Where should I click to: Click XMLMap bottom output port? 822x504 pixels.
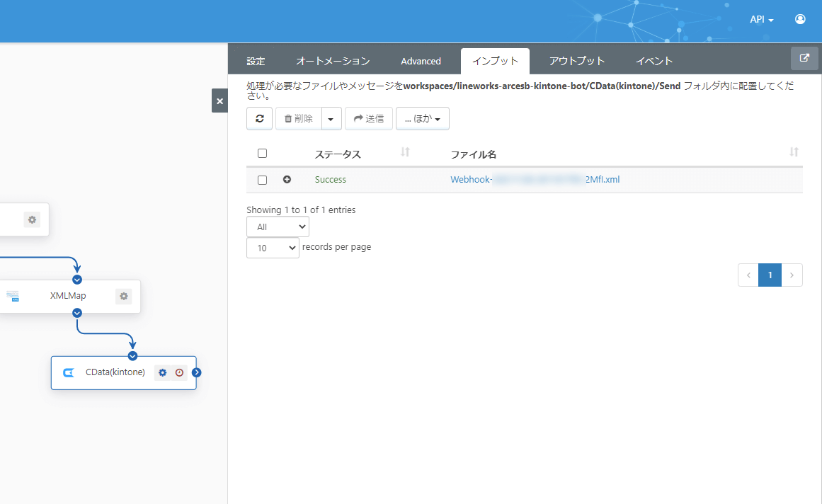click(77, 313)
